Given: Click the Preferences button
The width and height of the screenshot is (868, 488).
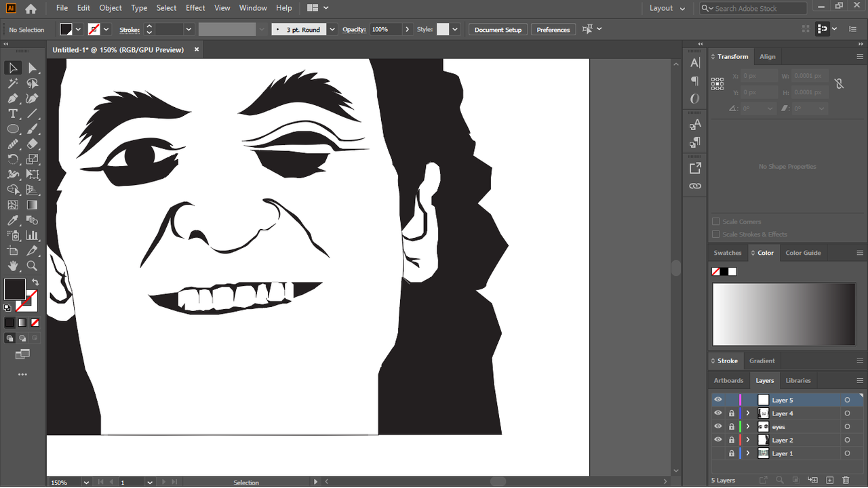Looking at the screenshot, I should (553, 30).
